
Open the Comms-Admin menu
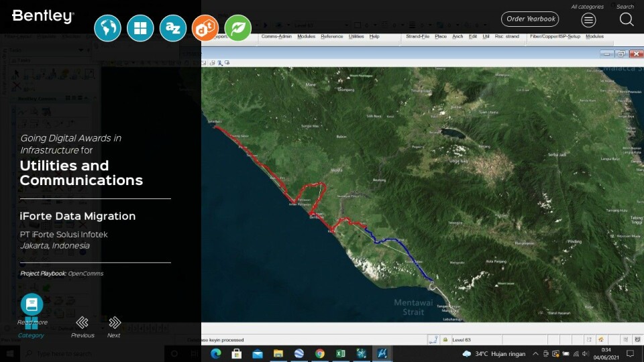[x=276, y=36]
